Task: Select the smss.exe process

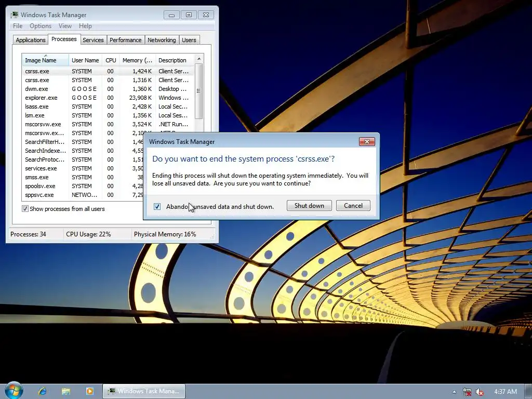Action: [x=83, y=177]
